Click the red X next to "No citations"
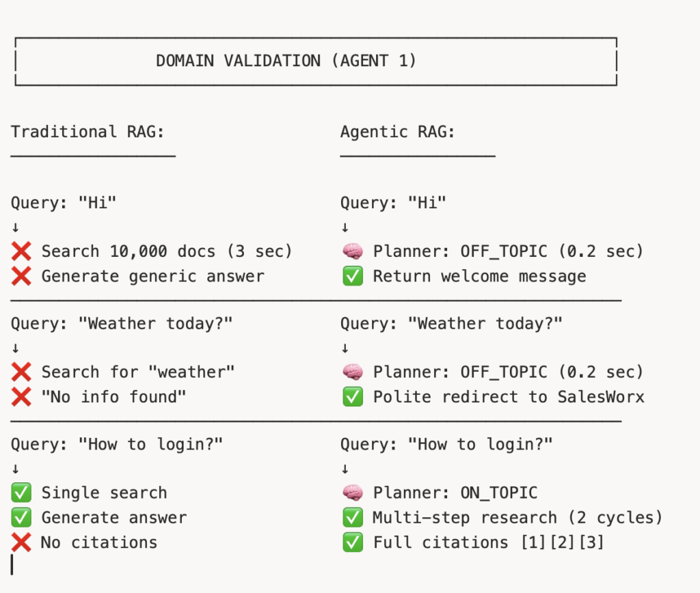 pyautogui.click(x=21, y=542)
